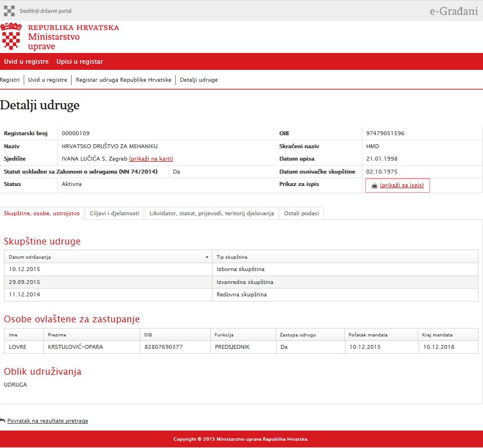Viewport: 483px width, 448px height.
Task: Open the Upisi u registar menu
Action: 79,61
